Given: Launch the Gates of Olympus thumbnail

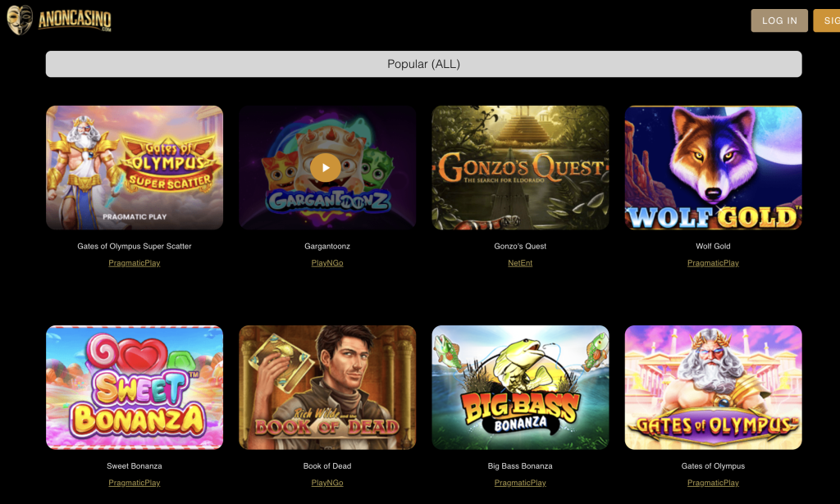Looking at the screenshot, I should point(713,388).
